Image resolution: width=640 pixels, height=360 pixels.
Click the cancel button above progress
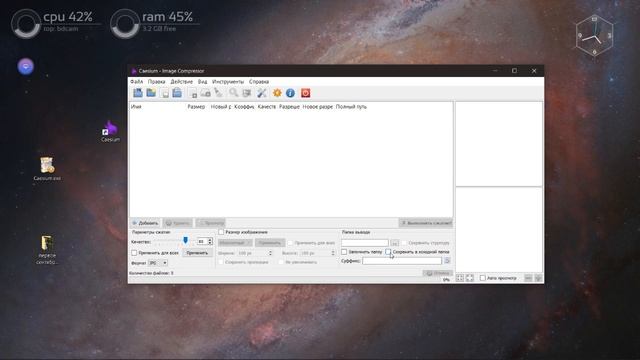(x=438, y=273)
